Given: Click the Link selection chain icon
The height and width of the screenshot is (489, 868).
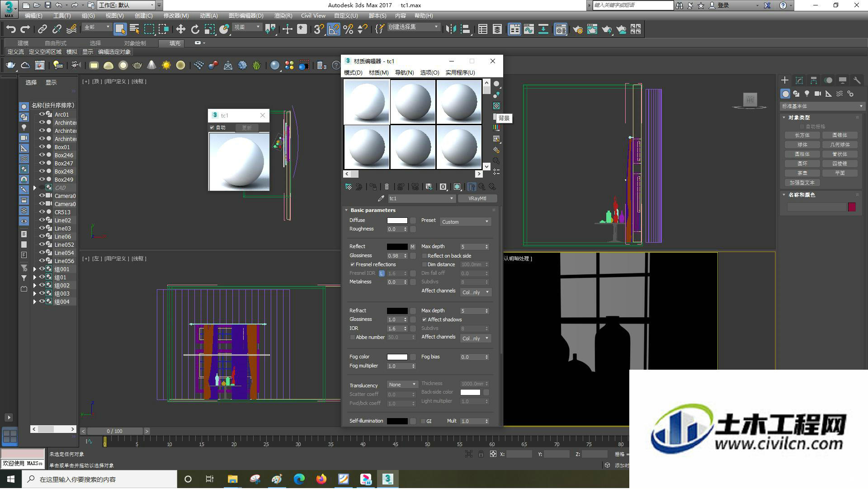Looking at the screenshot, I should click(42, 29).
